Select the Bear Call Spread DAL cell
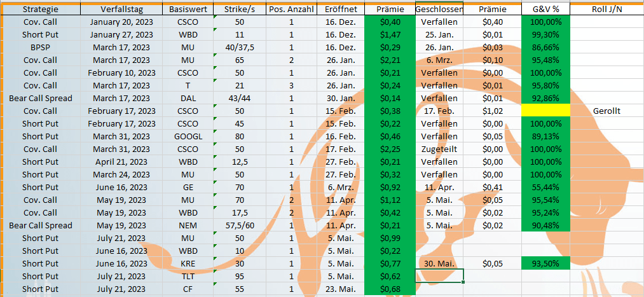Viewport: 644px width, 297px height. coord(40,98)
